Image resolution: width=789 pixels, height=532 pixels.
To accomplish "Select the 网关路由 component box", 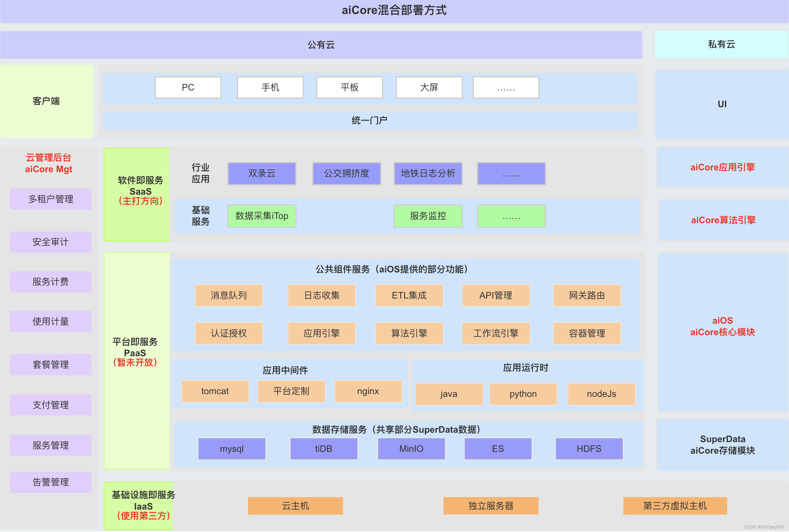I will [x=587, y=295].
